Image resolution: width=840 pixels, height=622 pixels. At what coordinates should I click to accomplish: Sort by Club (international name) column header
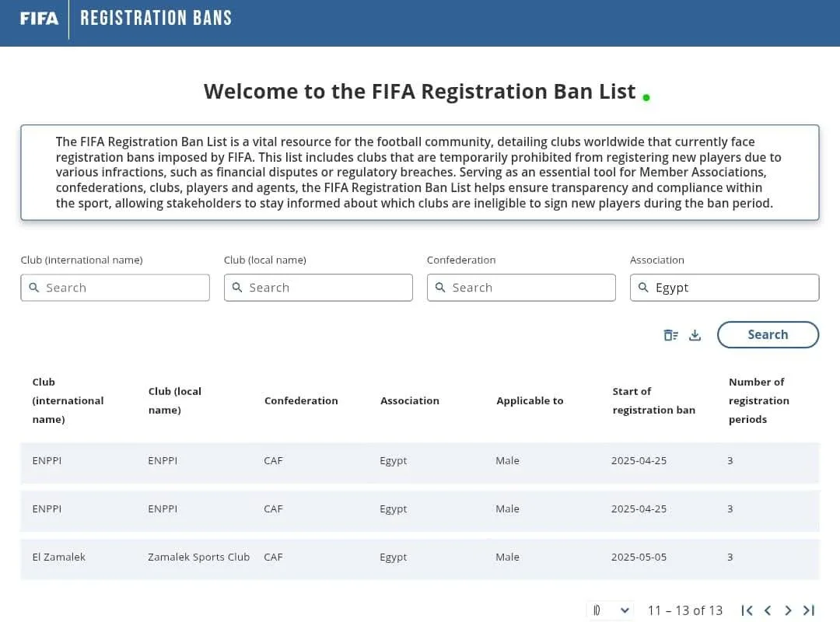click(x=68, y=400)
